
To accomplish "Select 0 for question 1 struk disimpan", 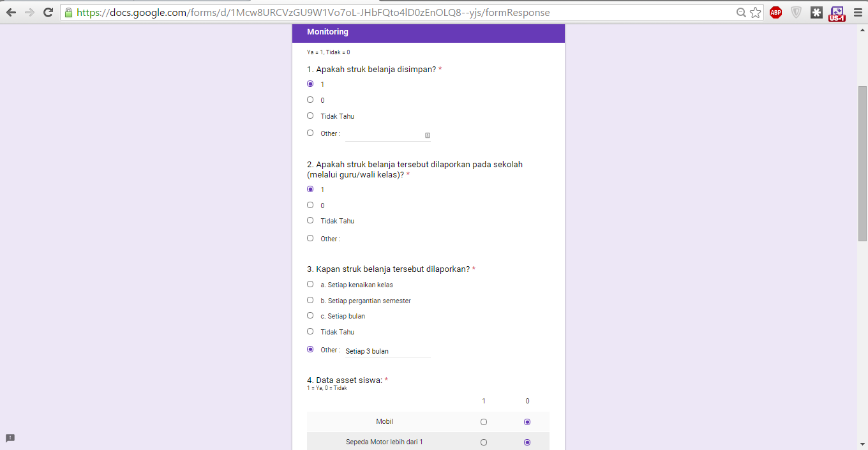I will click(x=310, y=100).
